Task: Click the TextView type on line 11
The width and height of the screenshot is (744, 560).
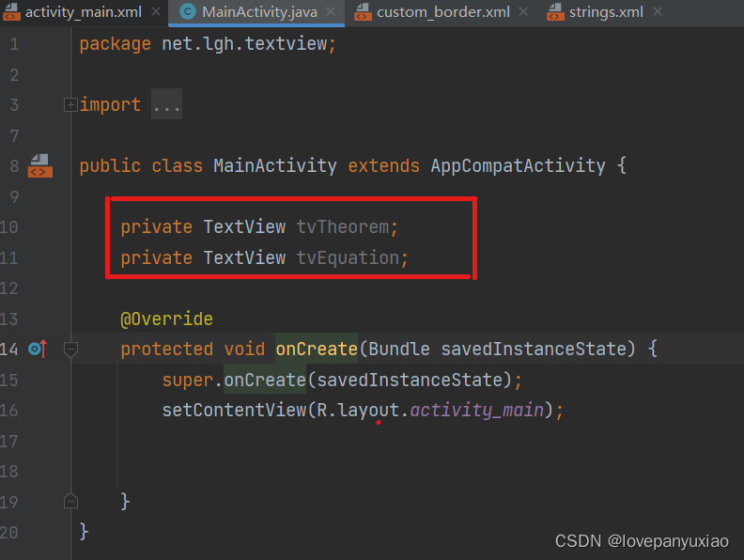Action: click(244, 257)
